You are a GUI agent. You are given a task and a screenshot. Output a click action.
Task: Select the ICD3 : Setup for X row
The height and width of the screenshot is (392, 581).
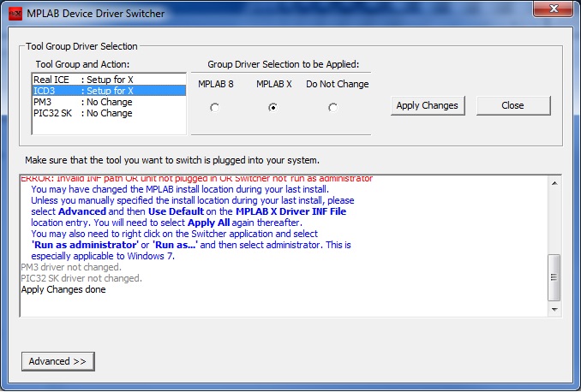tap(109, 91)
